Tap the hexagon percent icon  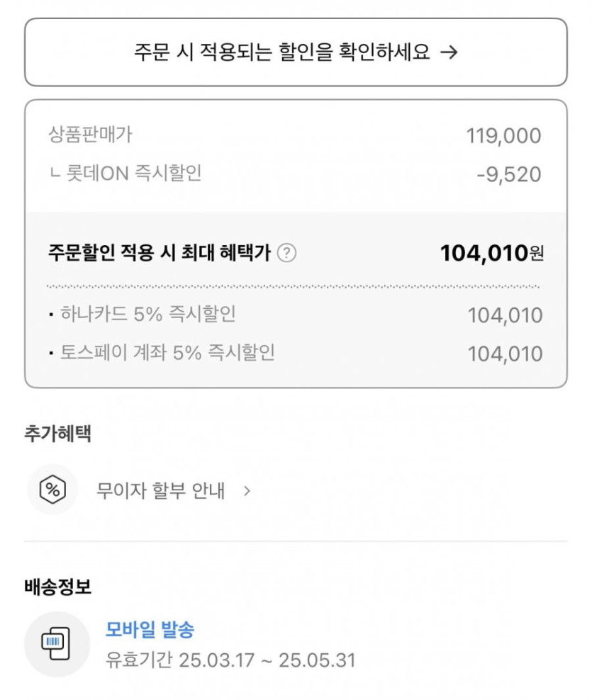pyautogui.click(x=52, y=490)
